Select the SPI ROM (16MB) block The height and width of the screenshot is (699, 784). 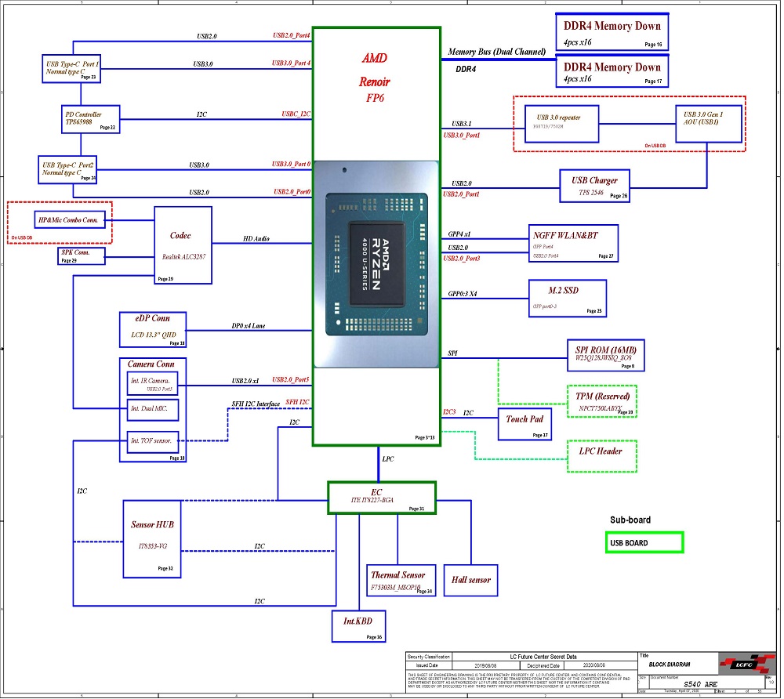608,357
